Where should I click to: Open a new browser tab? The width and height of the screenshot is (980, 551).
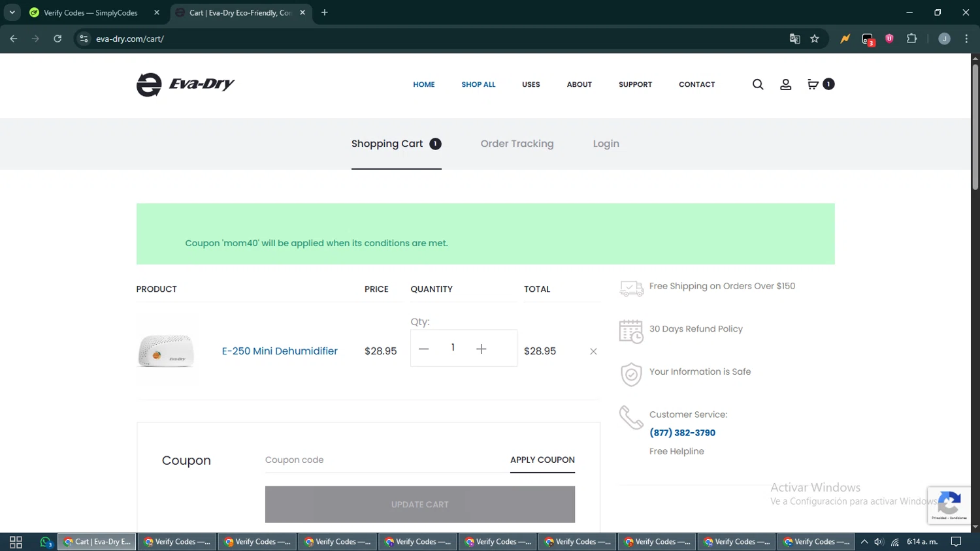[325, 12]
